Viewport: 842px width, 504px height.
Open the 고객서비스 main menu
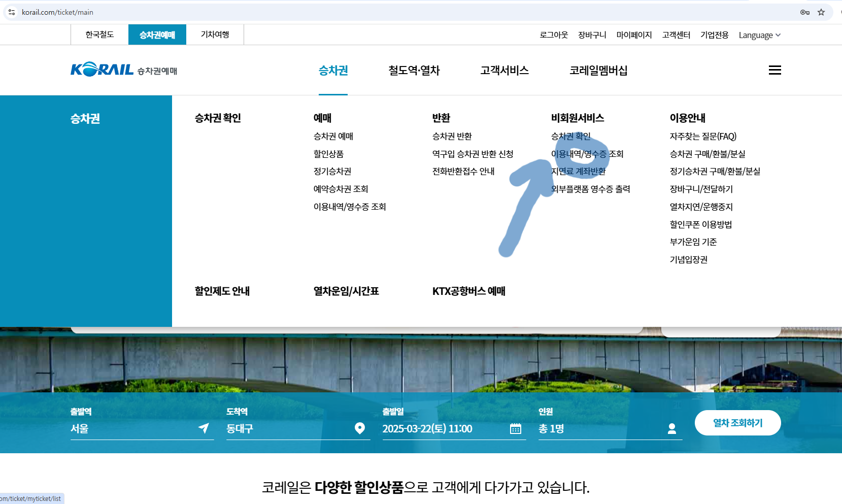504,71
